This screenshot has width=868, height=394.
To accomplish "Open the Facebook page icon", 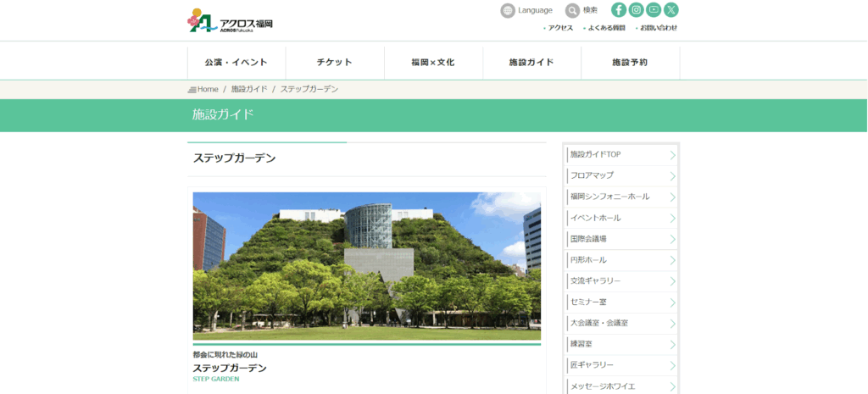I will pos(619,10).
